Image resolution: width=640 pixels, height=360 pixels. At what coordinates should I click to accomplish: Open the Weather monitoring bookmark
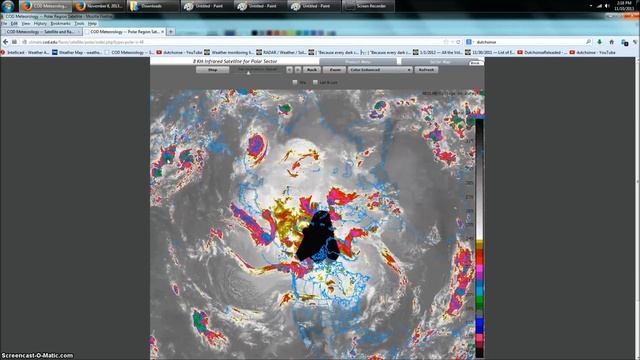coord(229,52)
